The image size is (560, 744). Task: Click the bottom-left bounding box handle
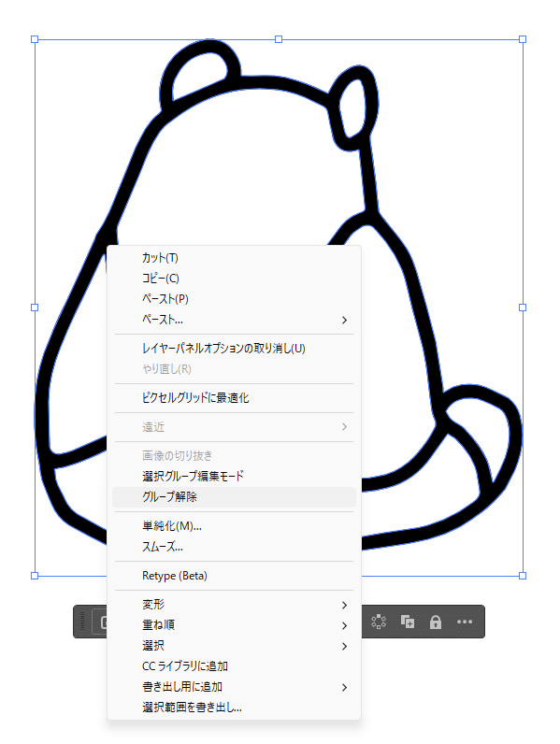click(35, 576)
